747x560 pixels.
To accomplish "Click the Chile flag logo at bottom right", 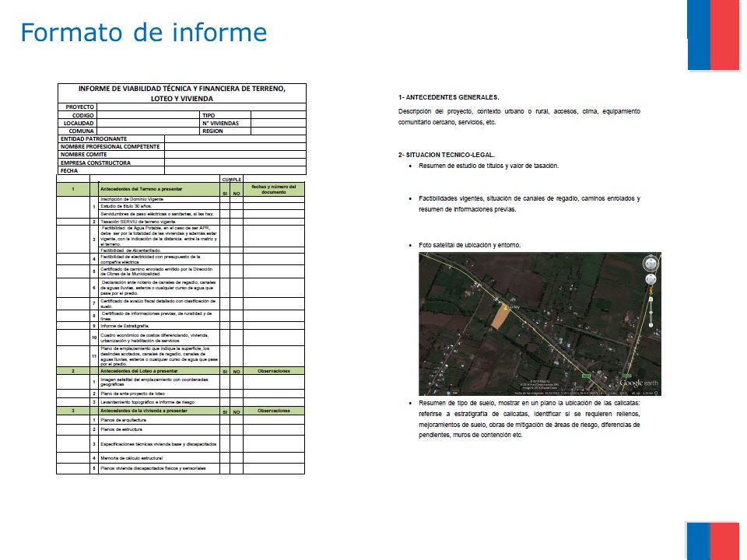I will point(714,541).
